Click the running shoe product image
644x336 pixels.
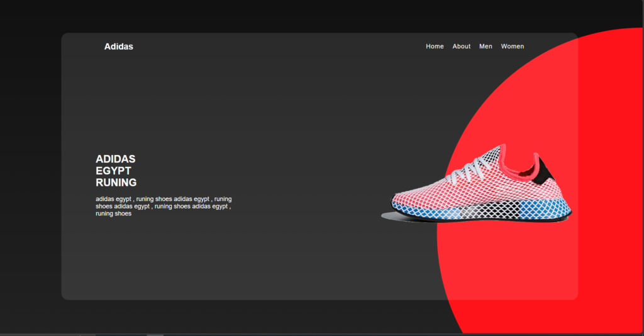(x=477, y=183)
